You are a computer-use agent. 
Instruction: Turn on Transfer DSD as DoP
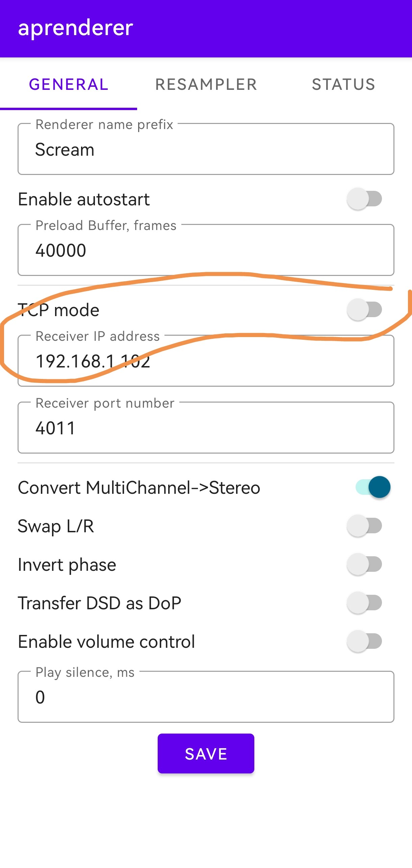(x=364, y=603)
